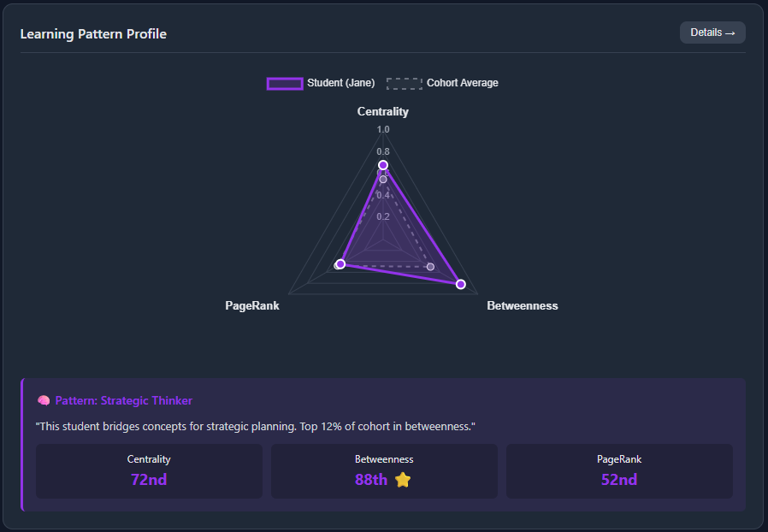
Task: Select Jane's Centrality data point
Action: (382, 163)
